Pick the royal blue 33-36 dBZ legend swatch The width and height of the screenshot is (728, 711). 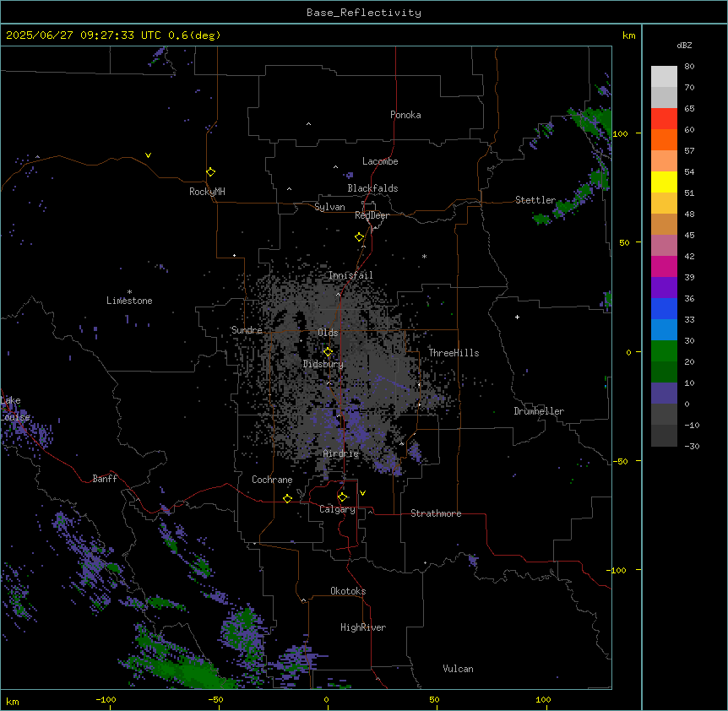[664, 308]
